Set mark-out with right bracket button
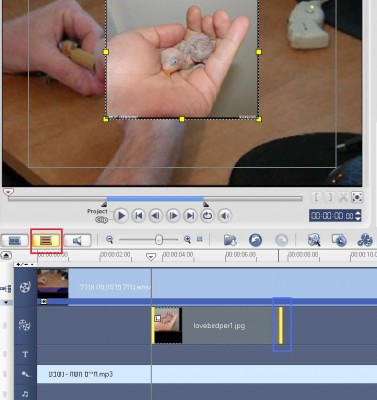377x400 pixels. tap(329, 197)
